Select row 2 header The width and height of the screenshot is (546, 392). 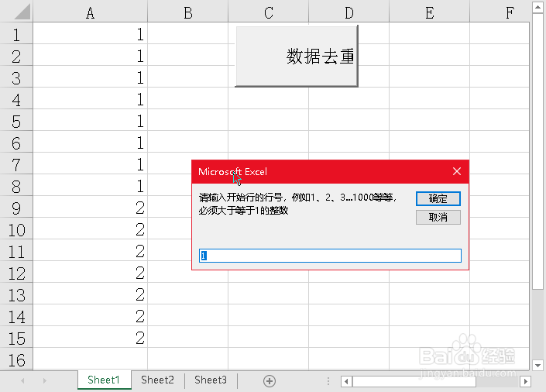pos(16,56)
